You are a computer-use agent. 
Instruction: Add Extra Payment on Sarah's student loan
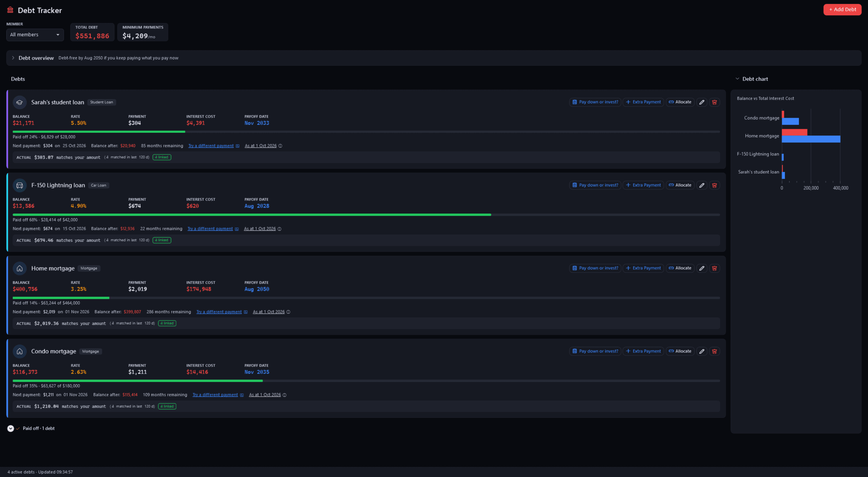coord(643,102)
